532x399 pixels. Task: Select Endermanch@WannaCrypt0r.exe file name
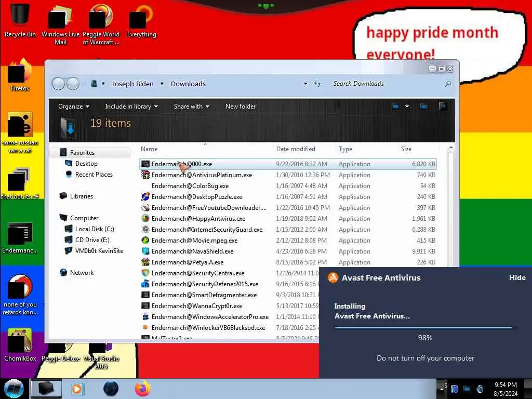click(197, 306)
